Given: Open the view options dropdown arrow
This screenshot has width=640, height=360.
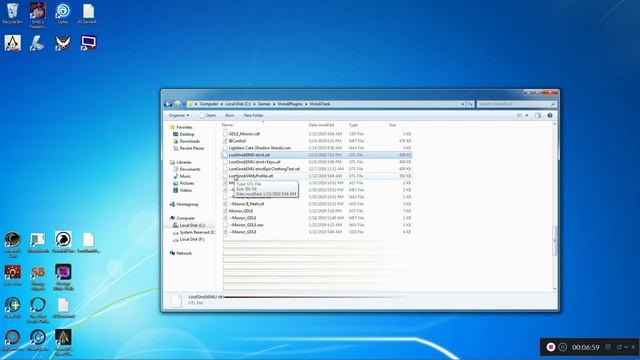Looking at the screenshot, I should [x=527, y=116].
